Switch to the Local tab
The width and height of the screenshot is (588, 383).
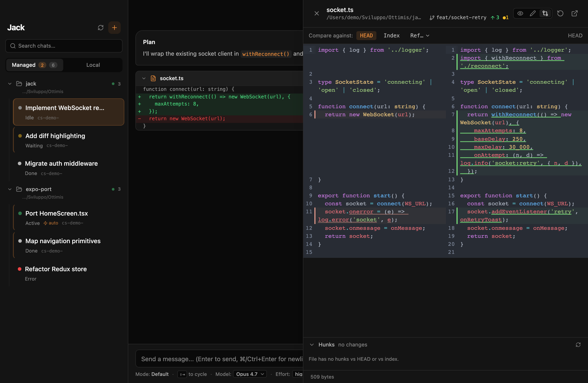click(x=93, y=65)
